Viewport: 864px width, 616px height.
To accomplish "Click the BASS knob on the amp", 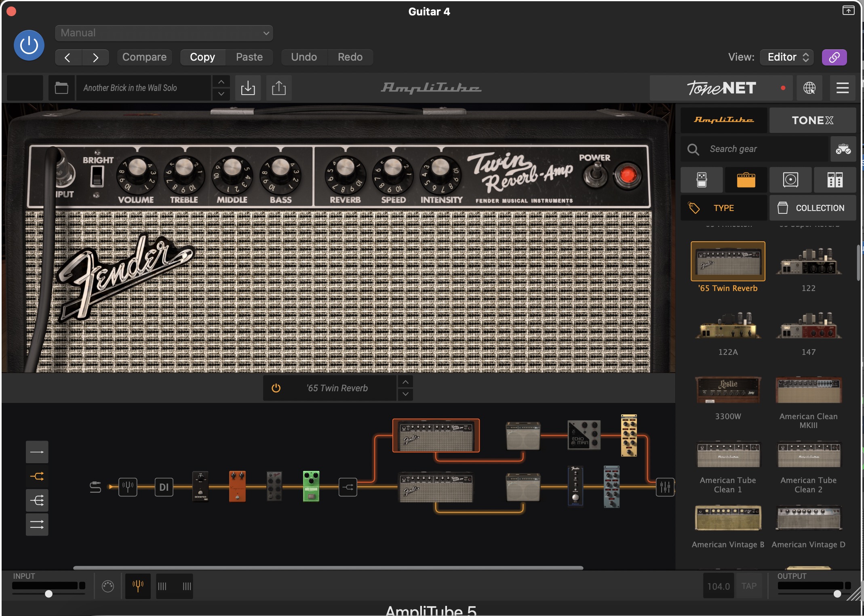I will pyautogui.click(x=280, y=175).
